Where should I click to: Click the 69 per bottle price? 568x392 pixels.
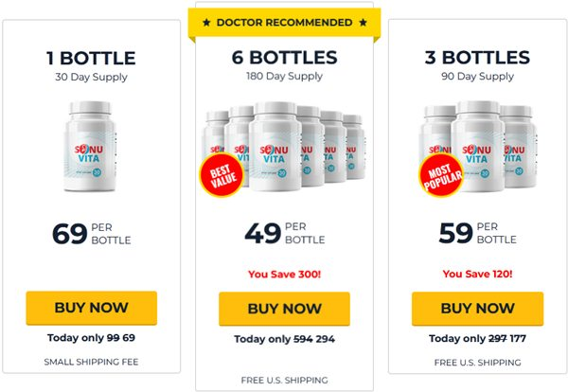[x=91, y=234]
